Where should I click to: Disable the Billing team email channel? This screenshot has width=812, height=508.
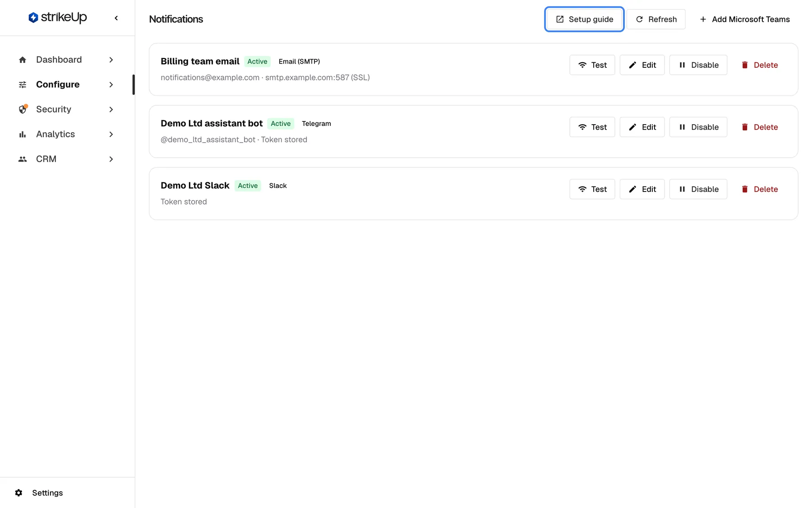698,65
